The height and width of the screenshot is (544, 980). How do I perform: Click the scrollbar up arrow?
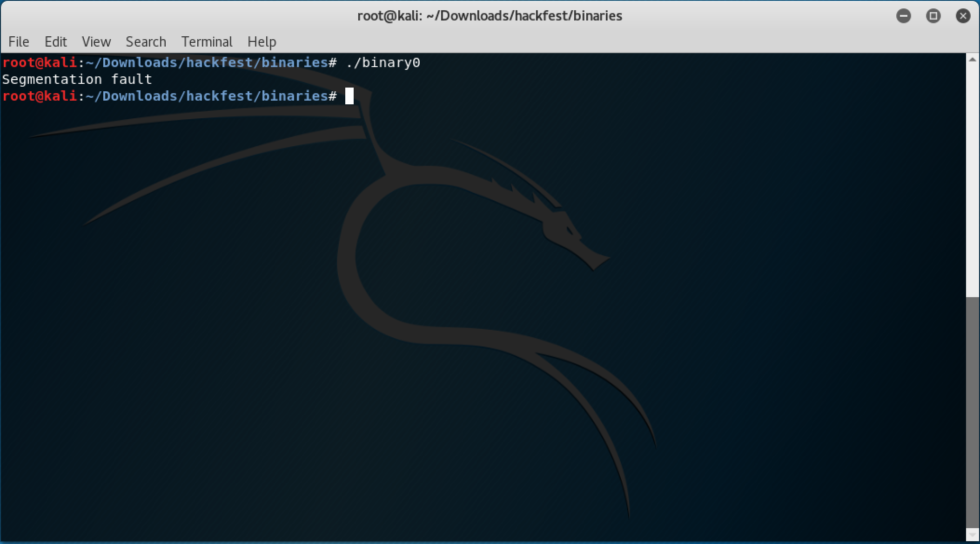tap(972, 60)
